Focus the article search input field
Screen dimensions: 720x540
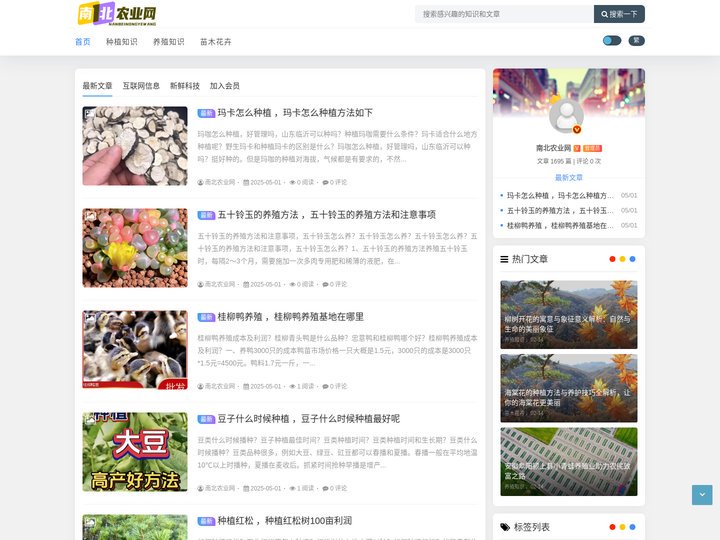(x=504, y=14)
